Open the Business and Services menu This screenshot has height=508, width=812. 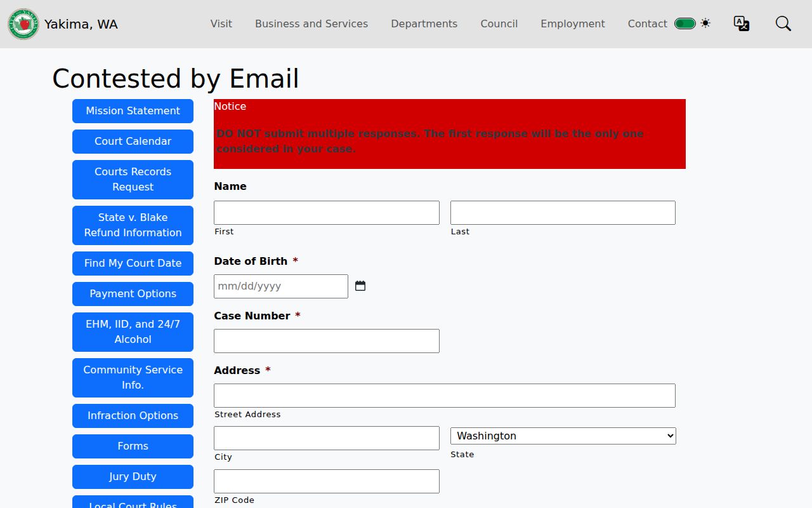click(x=311, y=23)
